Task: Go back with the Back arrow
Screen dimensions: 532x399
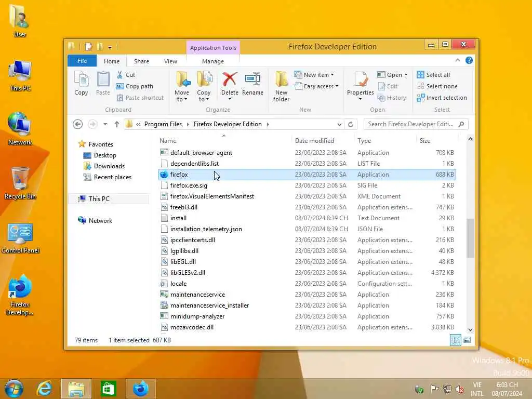Action: pyautogui.click(x=78, y=124)
